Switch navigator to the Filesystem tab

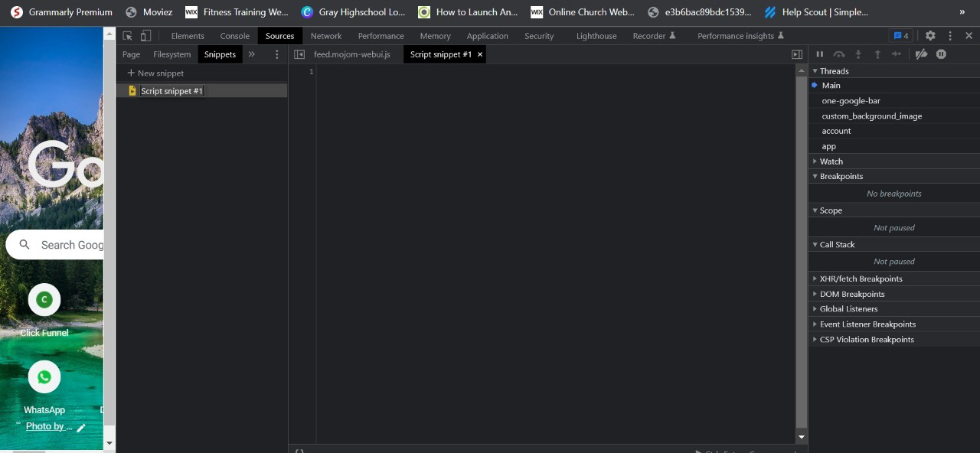click(x=171, y=54)
